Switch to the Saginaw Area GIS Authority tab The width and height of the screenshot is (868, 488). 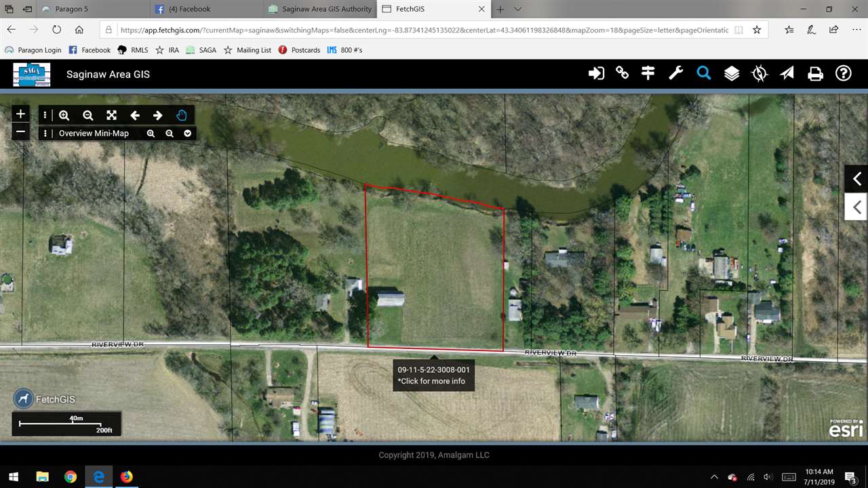tap(320, 9)
